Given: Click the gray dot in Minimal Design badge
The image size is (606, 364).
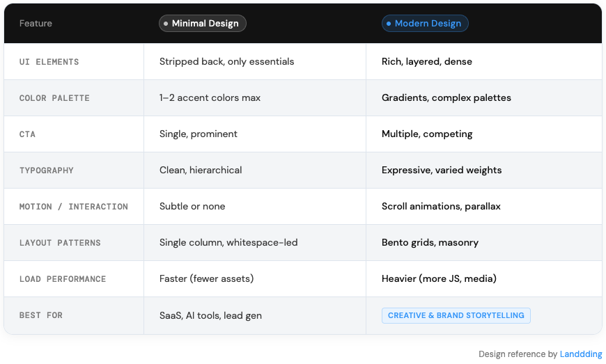Looking at the screenshot, I should click(x=166, y=24).
